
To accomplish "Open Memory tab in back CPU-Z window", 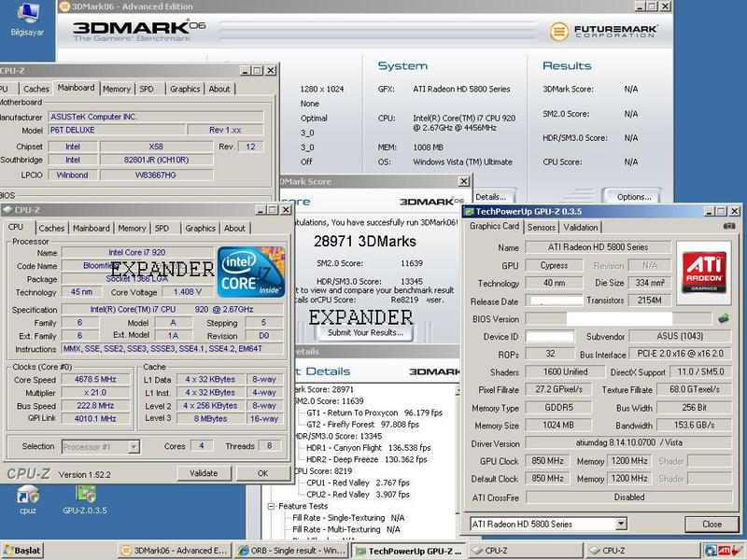I will (x=116, y=89).
